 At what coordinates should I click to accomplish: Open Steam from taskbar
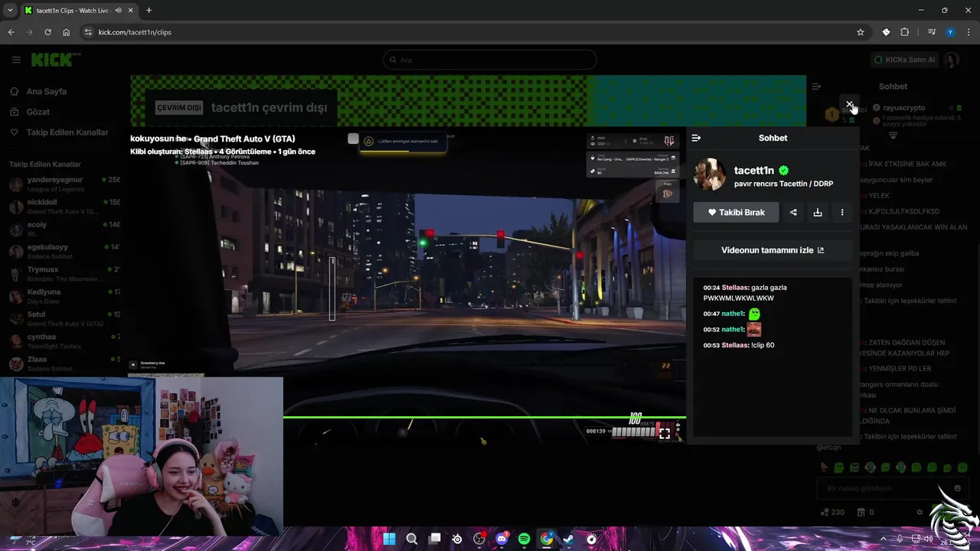click(x=569, y=539)
